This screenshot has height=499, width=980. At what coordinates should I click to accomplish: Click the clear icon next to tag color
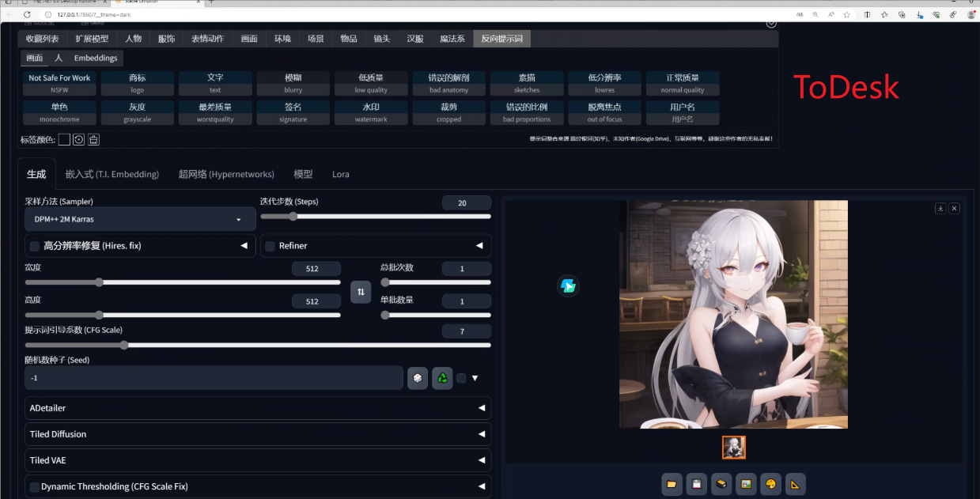(93, 140)
